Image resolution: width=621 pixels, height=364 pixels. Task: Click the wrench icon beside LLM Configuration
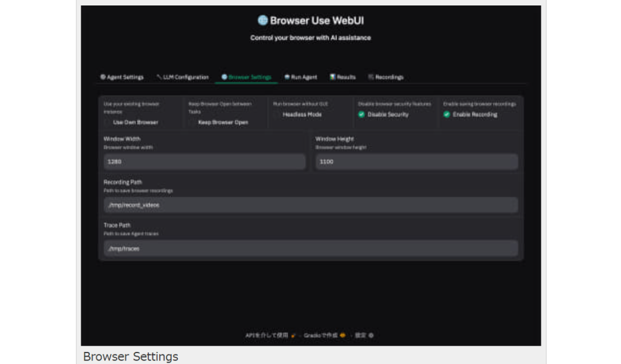tap(159, 78)
